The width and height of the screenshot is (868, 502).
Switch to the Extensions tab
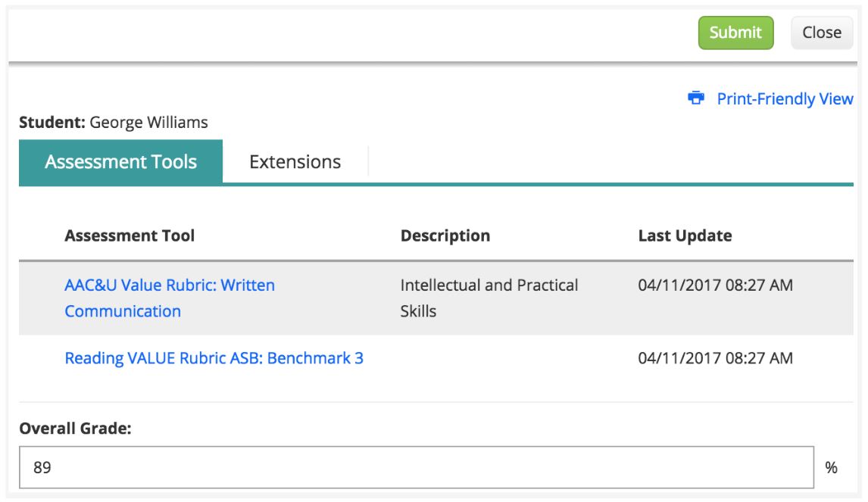coord(295,162)
